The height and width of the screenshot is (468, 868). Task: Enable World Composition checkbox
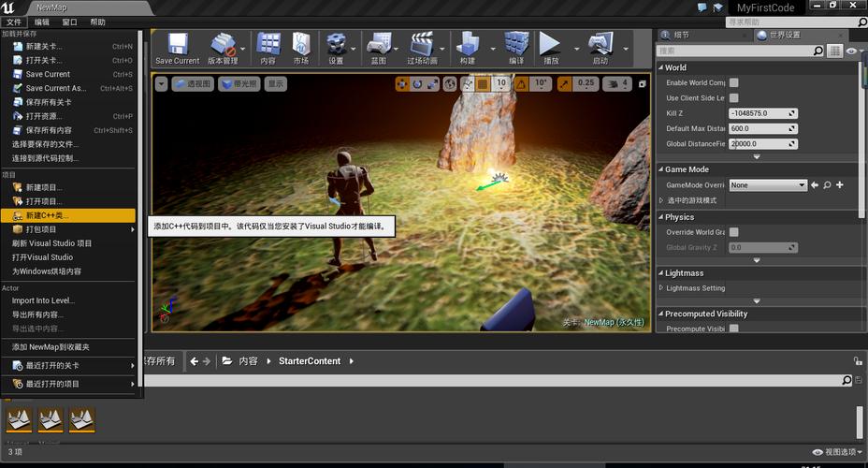(733, 82)
